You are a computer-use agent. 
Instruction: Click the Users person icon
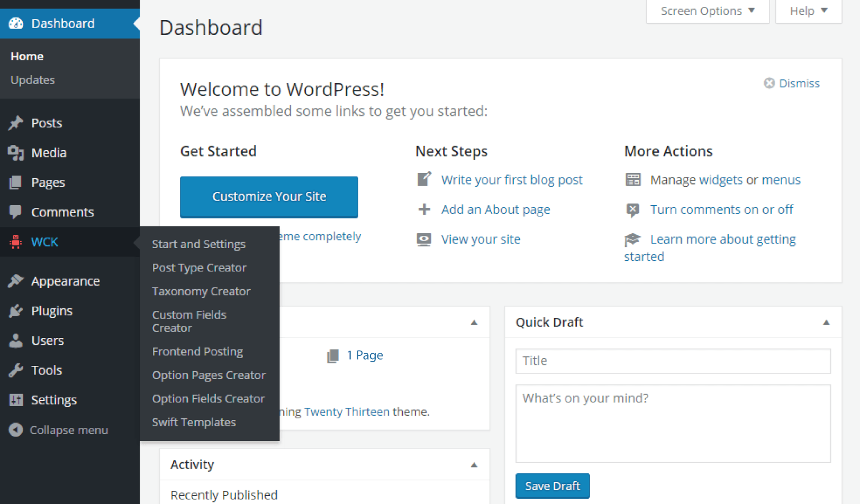16,341
